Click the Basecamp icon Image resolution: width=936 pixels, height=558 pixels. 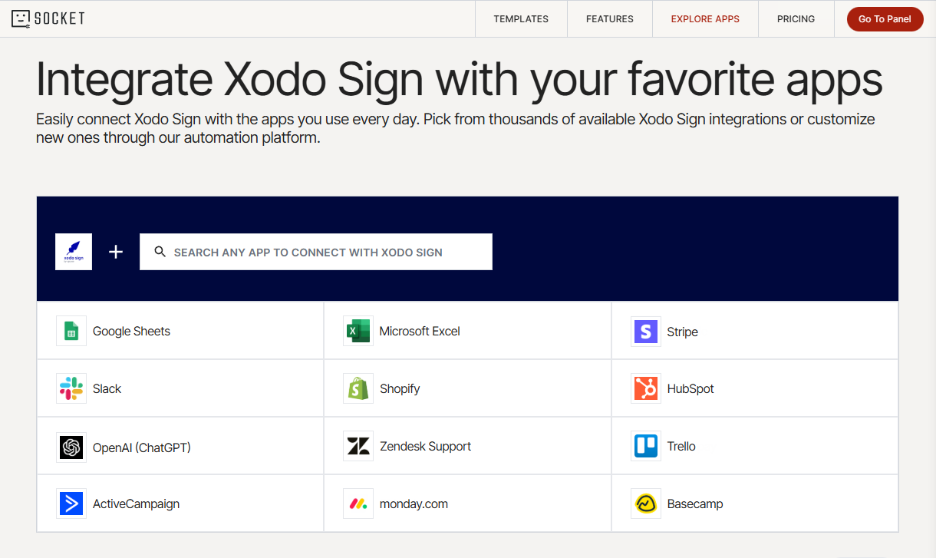click(645, 504)
